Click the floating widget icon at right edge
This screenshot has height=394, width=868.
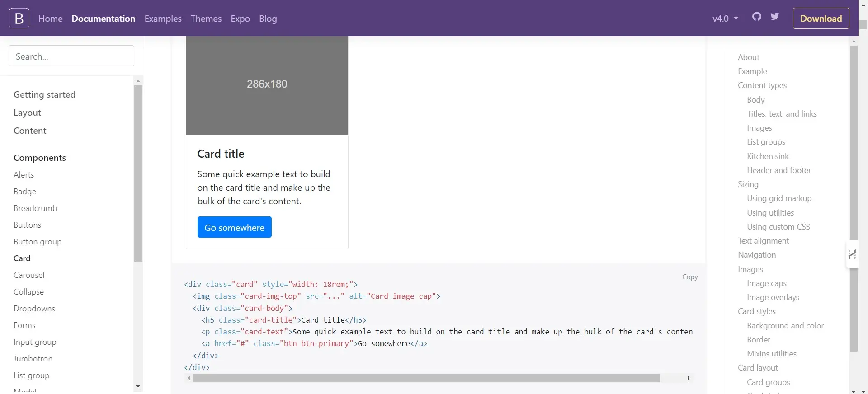pos(852,255)
